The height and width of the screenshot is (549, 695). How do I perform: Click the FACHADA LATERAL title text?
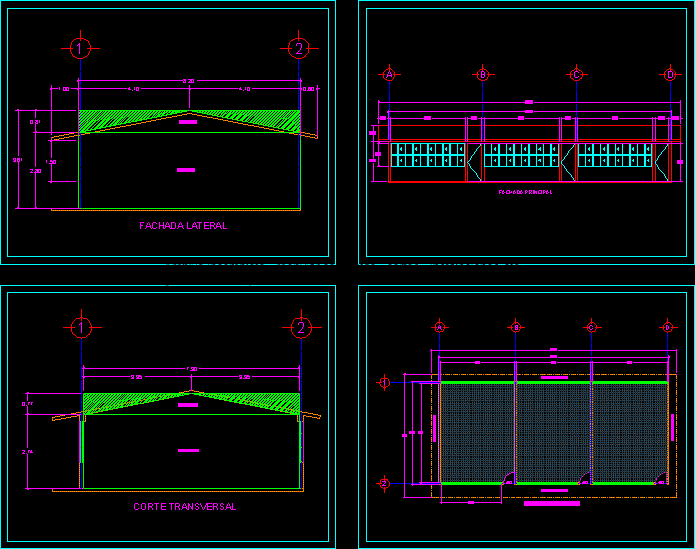pyautogui.click(x=183, y=226)
